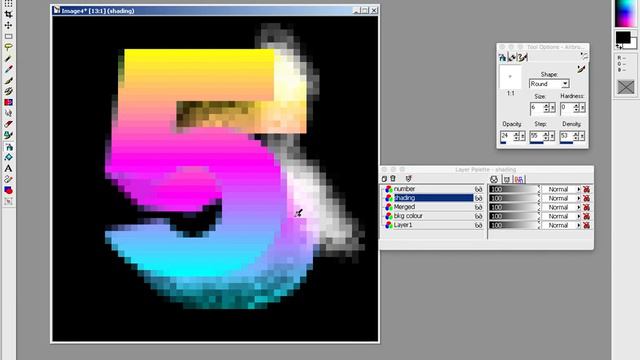Viewport: 640px width, 360px height.
Task: Click the create mask icon in Layer Palette
Action: [x=408, y=179]
